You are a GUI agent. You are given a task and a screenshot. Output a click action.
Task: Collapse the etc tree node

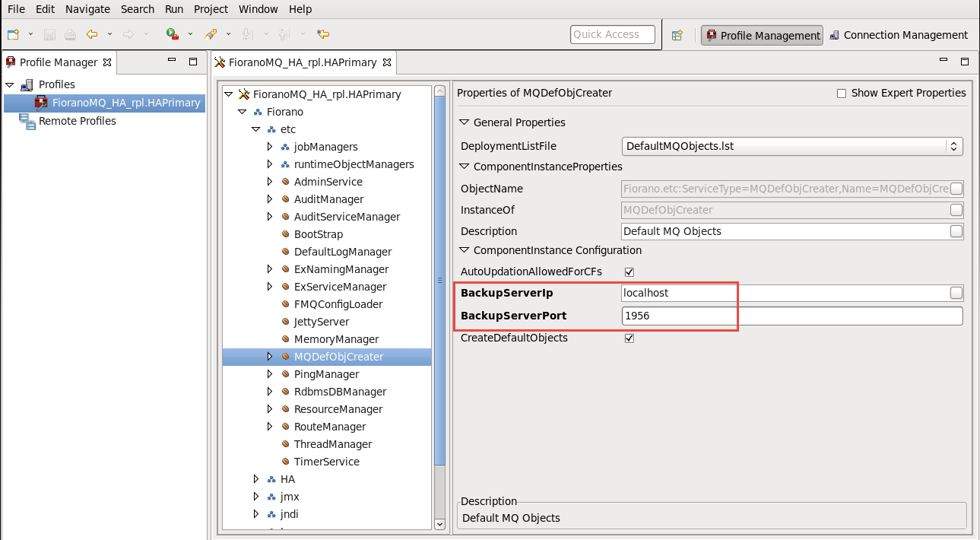click(x=255, y=129)
